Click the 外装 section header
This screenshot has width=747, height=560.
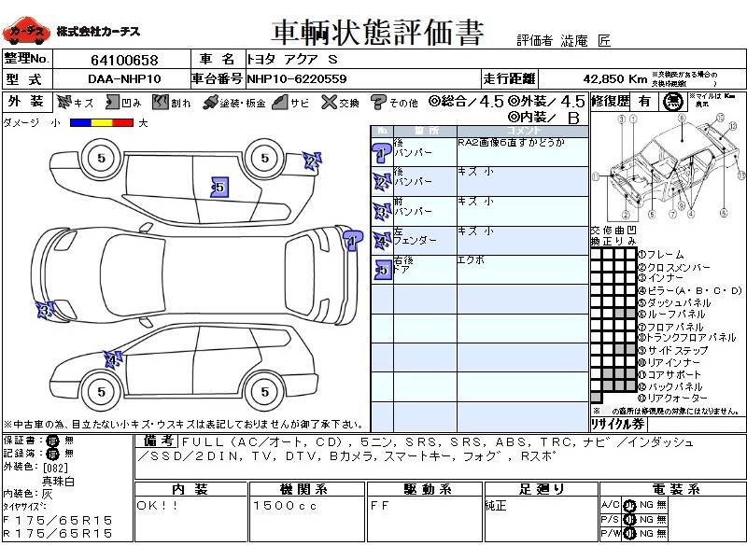tap(25, 102)
